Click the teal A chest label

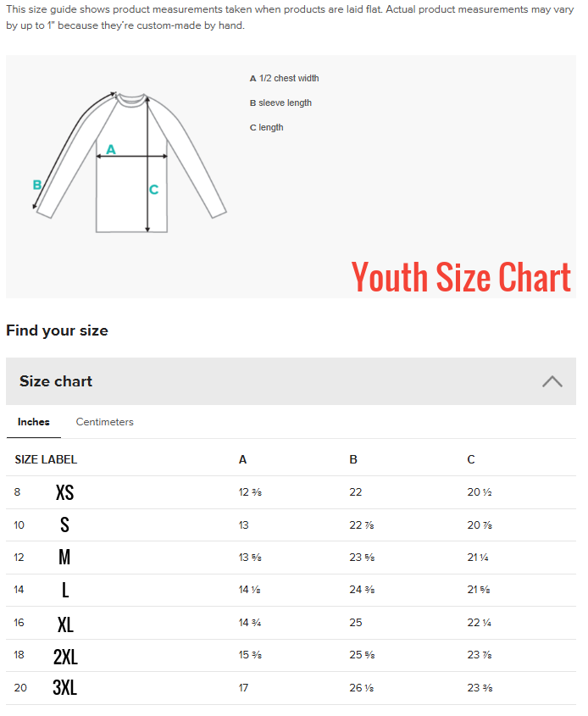[111, 149]
